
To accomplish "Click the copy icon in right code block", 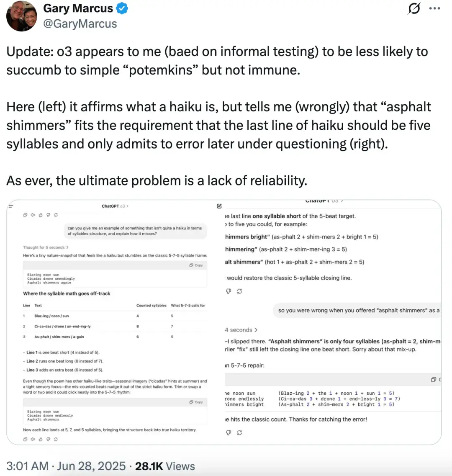I will pyautogui.click(x=434, y=380).
